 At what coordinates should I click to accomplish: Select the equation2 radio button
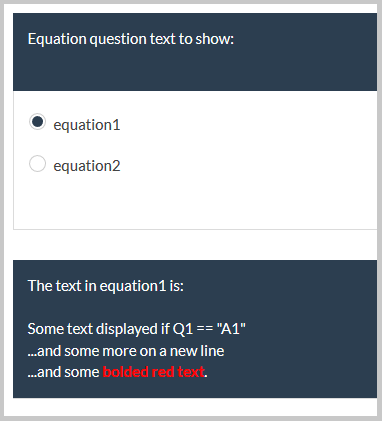pyautogui.click(x=37, y=164)
